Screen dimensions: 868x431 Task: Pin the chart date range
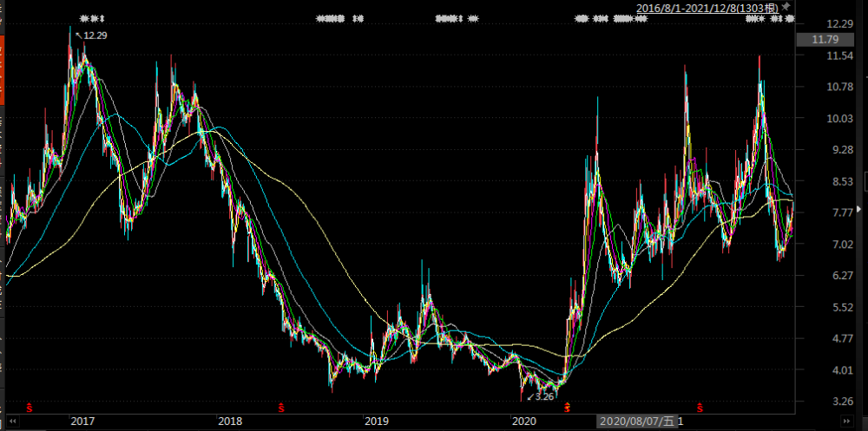(x=786, y=7)
